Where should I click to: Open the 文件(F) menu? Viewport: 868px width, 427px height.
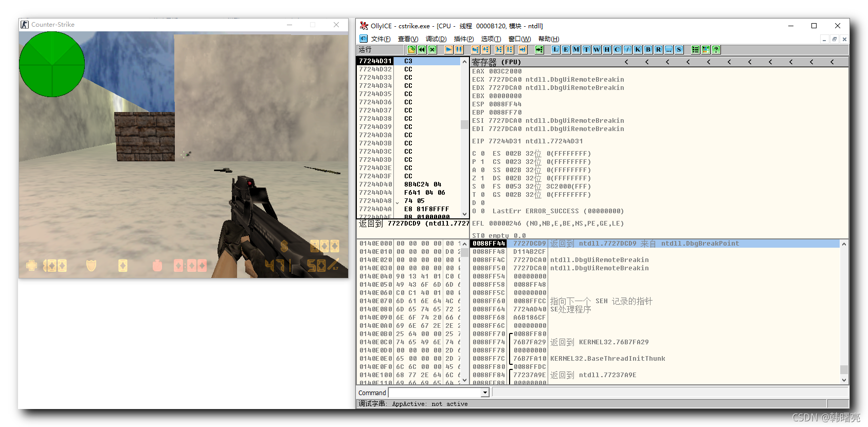tap(381, 39)
